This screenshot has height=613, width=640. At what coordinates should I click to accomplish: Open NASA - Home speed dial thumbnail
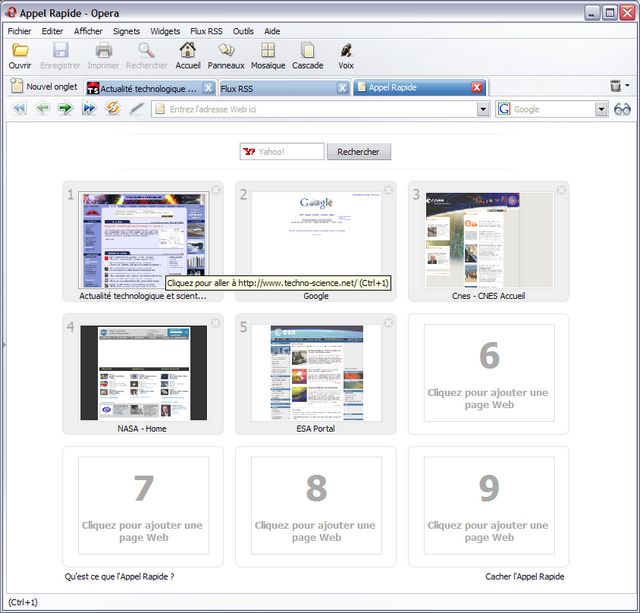143,373
